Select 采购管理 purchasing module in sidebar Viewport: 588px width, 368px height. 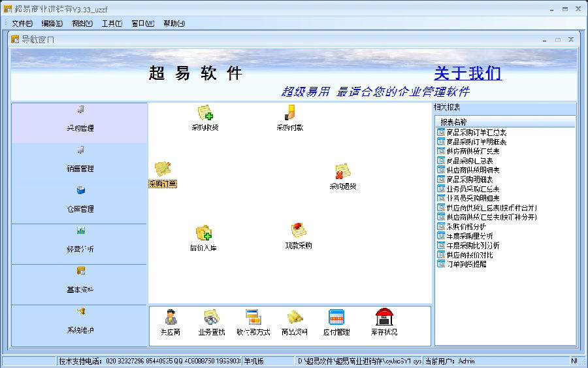(x=80, y=123)
